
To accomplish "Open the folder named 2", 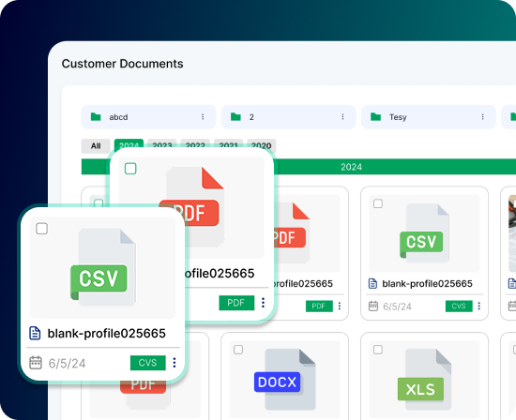I will pyautogui.click(x=288, y=117).
